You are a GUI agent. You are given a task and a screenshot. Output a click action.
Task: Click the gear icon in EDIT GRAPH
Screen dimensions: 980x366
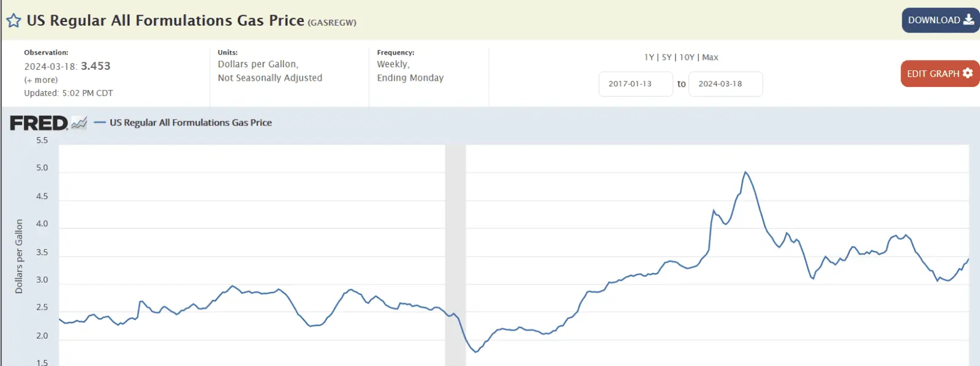pyautogui.click(x=968, y=73)
